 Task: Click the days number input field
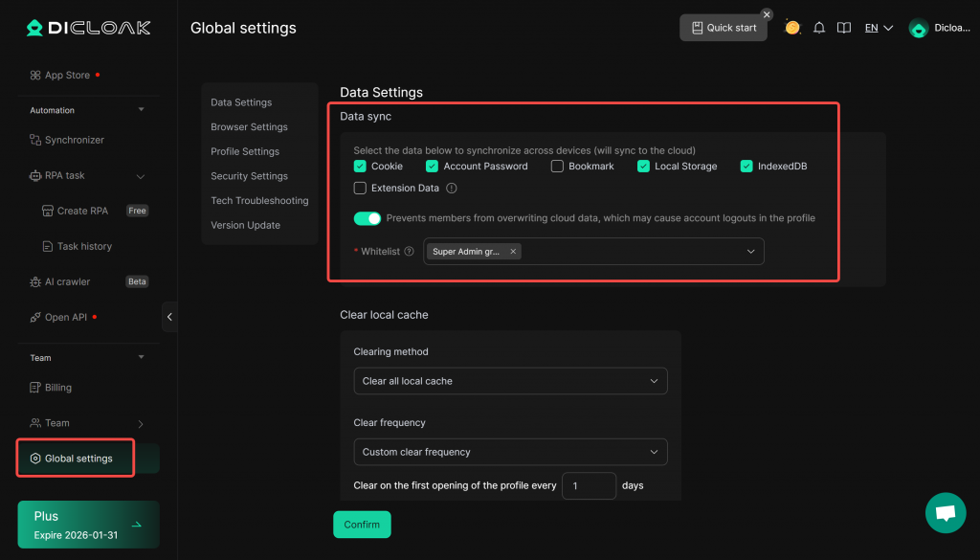[588, 485]
